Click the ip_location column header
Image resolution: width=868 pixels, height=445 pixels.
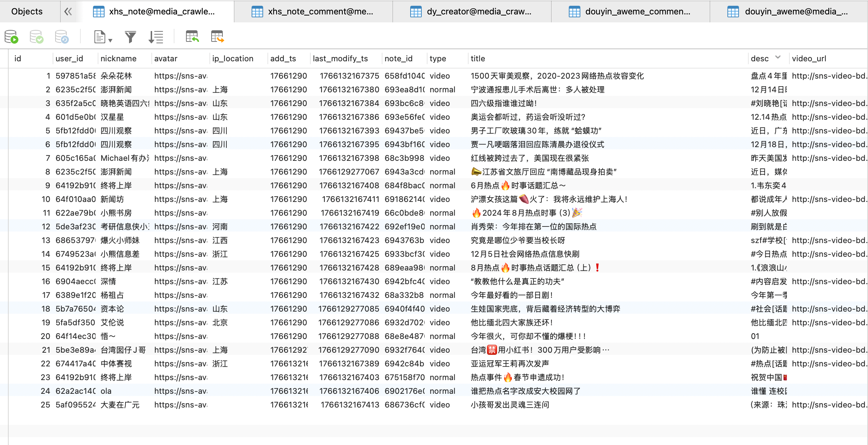click(232, 58)
